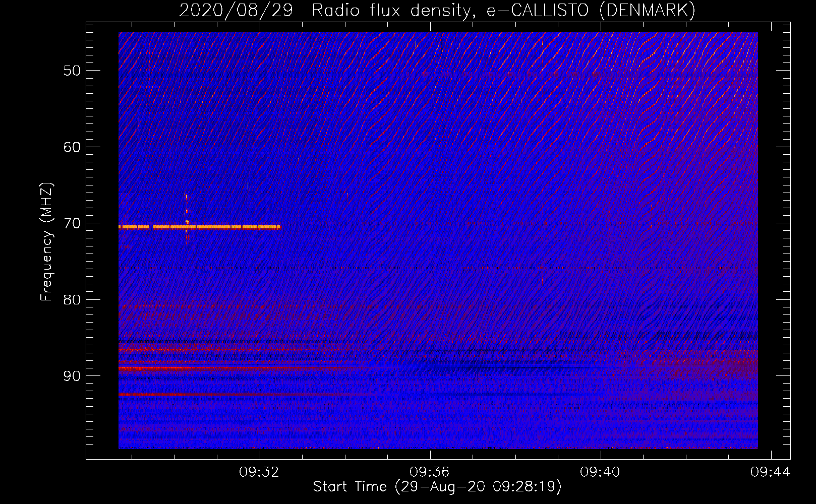This screenshot has width=816, height=504.
Task: Click the bright orange band at 70 MHz
Action: pyautogui.click(x=199, y=227)
